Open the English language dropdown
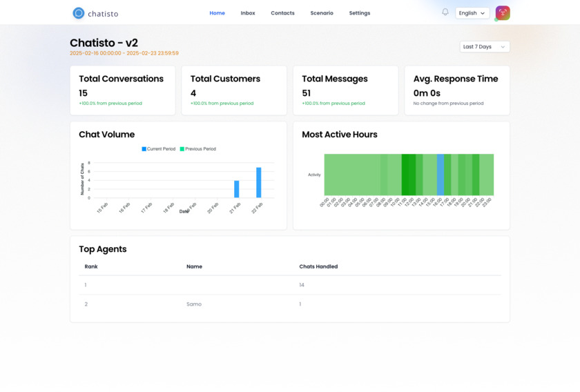This screenshot has height=392, width=580. pos(472,13)
